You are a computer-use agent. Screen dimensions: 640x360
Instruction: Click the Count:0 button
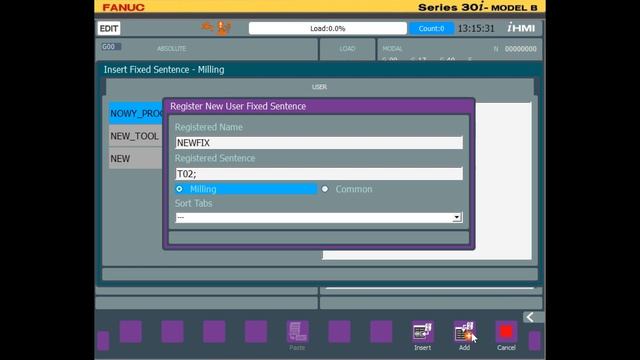tap(431, 29)
